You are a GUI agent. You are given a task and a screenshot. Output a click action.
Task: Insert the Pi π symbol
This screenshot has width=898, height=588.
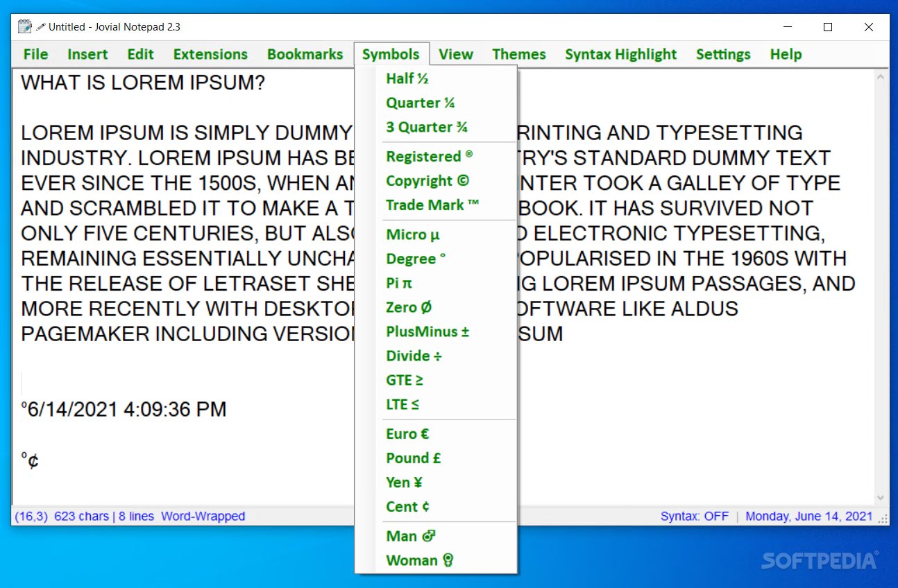click(436, 283)
